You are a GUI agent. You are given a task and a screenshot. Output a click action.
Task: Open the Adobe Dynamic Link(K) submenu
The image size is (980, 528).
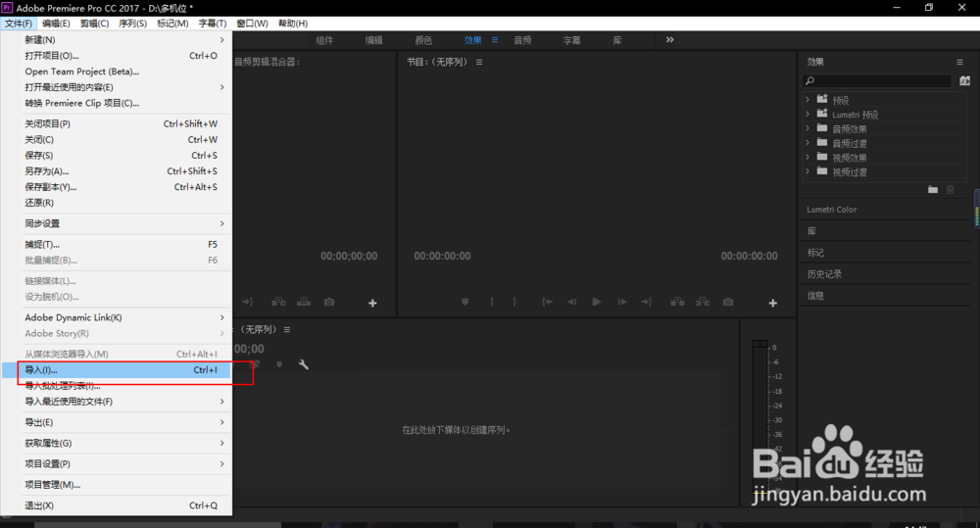click(117, 317)
